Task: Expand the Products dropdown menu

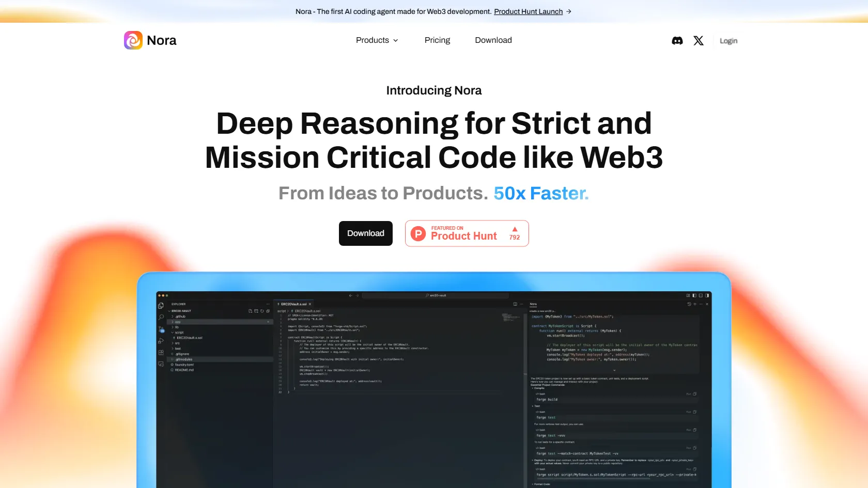Action: point(377,40)
